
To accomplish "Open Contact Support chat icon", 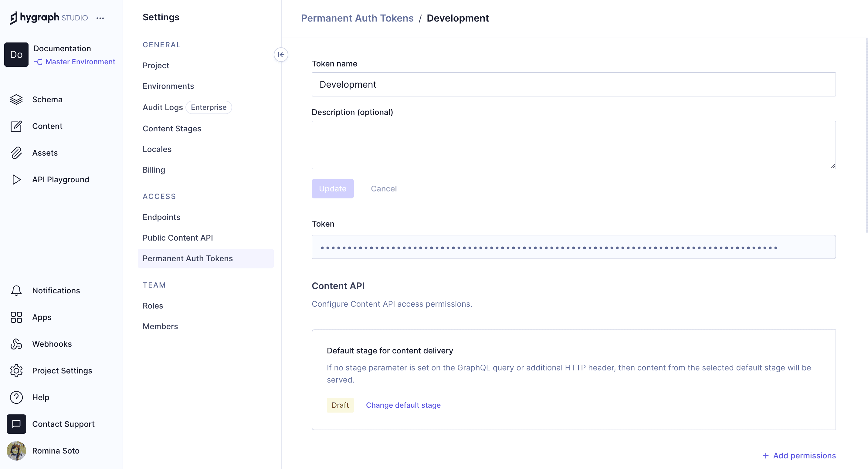I will pyautogui.click(x=16, y=424).
